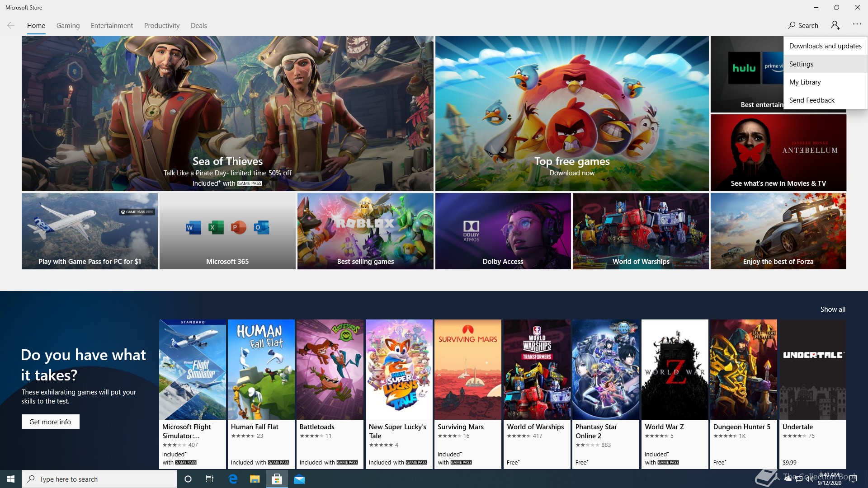Click Send Feedback menu item

click(x=825, y=100)
